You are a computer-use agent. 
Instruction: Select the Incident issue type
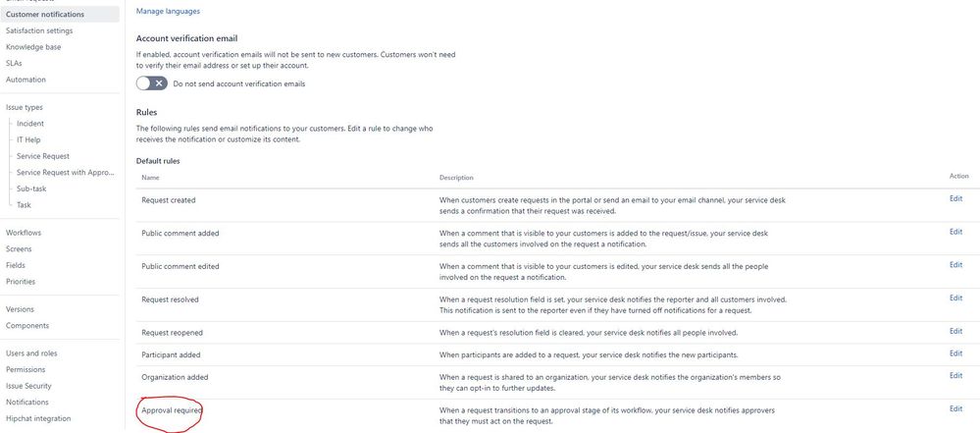point(30,124)
